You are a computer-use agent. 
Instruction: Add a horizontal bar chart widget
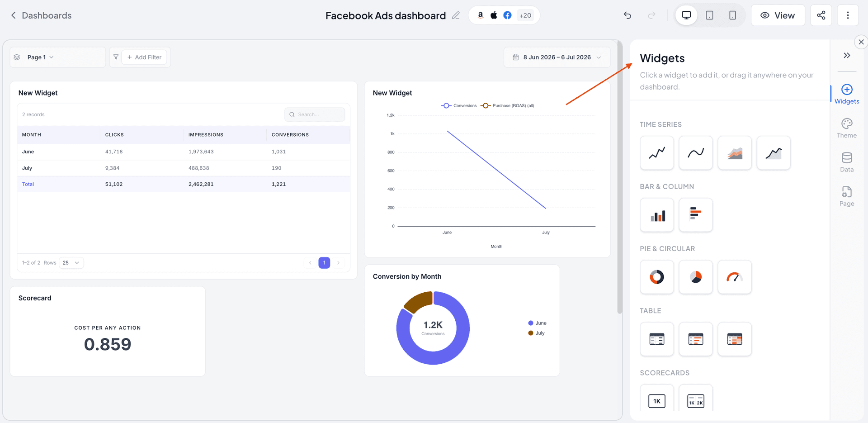coord(696,215)
